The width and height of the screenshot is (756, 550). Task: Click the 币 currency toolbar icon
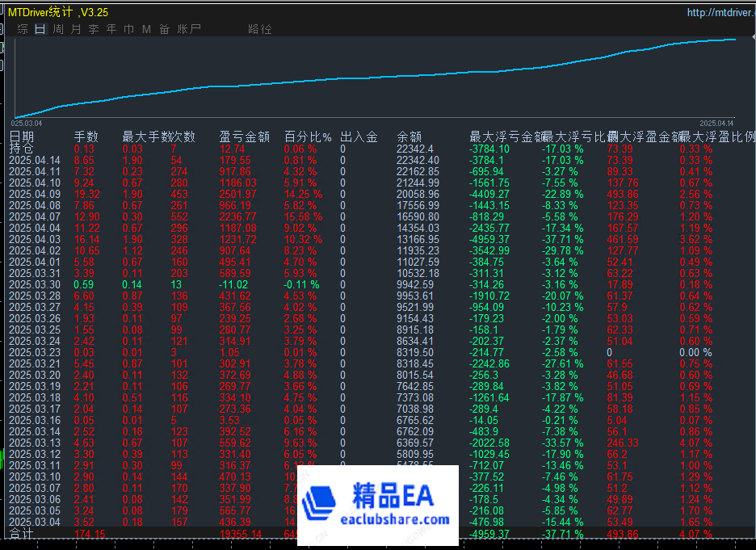(128, 28)
